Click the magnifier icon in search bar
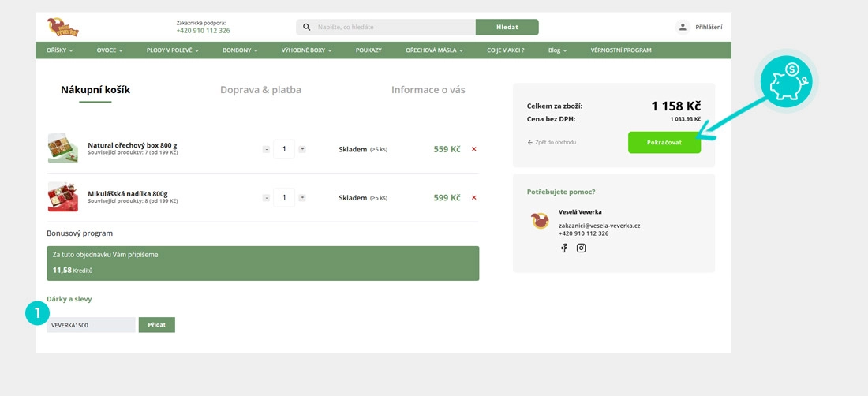 307,27
